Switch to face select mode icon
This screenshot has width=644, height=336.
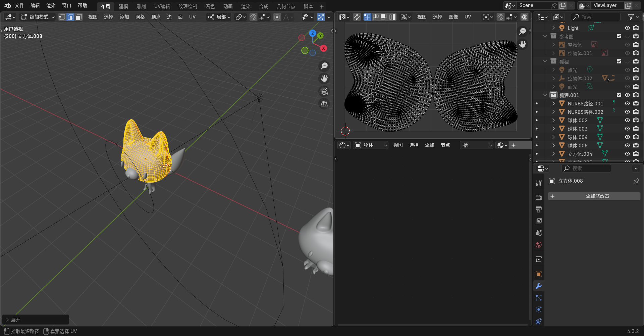79,17
